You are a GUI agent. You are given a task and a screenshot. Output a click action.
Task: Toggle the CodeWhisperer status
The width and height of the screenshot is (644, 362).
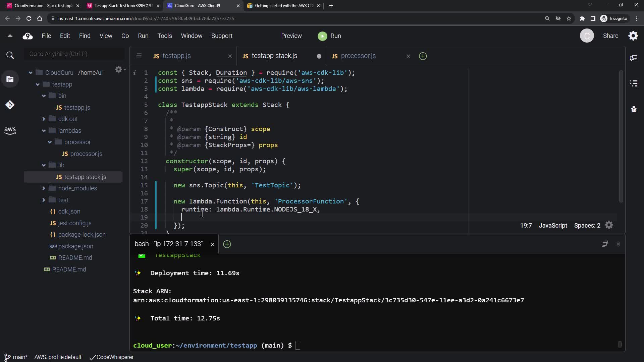pos(112,357)
